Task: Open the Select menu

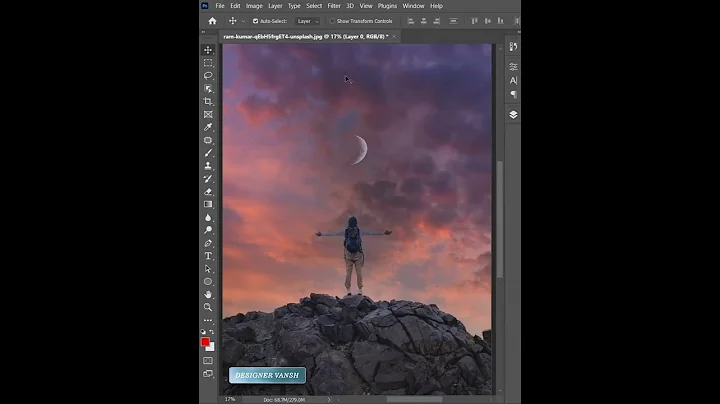Action: point(314,6)
